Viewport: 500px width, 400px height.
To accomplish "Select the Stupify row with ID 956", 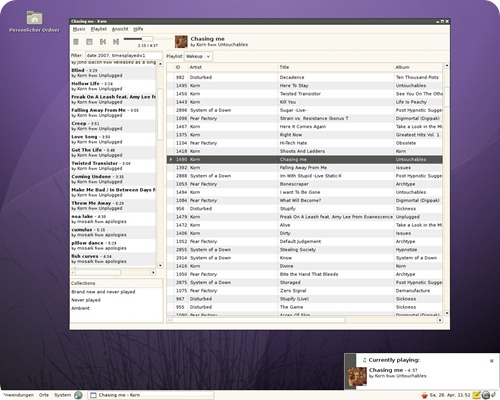I will 305,209.
